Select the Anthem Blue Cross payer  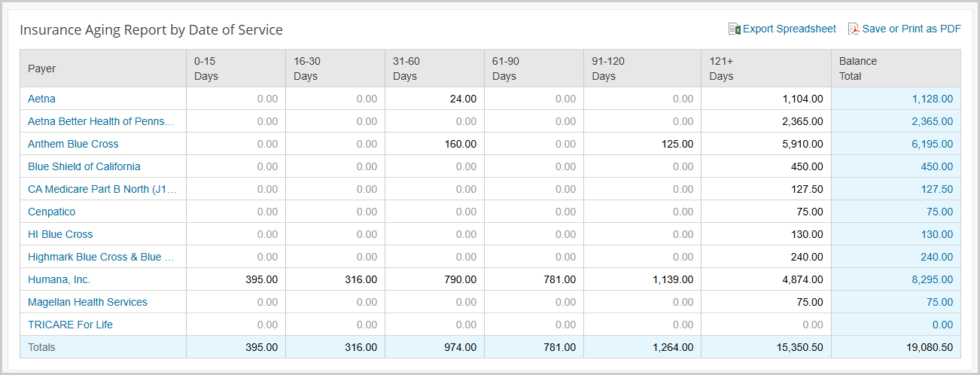point(73,144)
